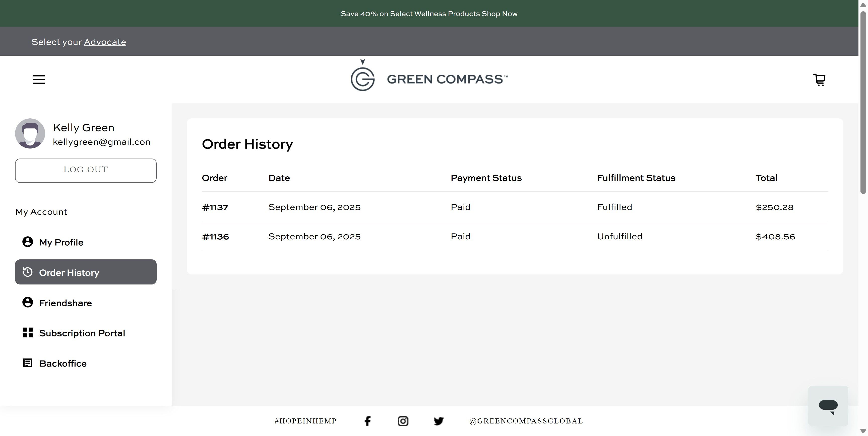Click the Kelly Green name text
Screen dimensions: 868x436
point(84,128)
